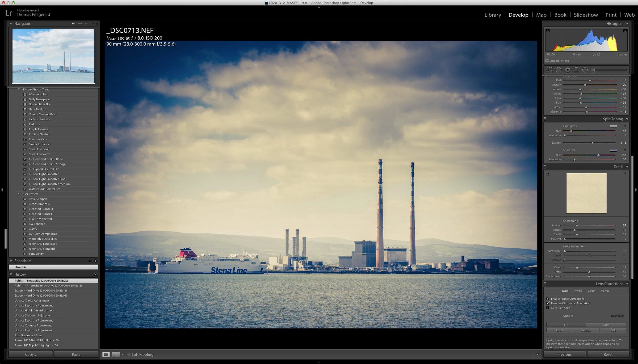This screenshot has width=638, height=364.
Task: Open the Spot Removal tool
Action: coord(559,70)
